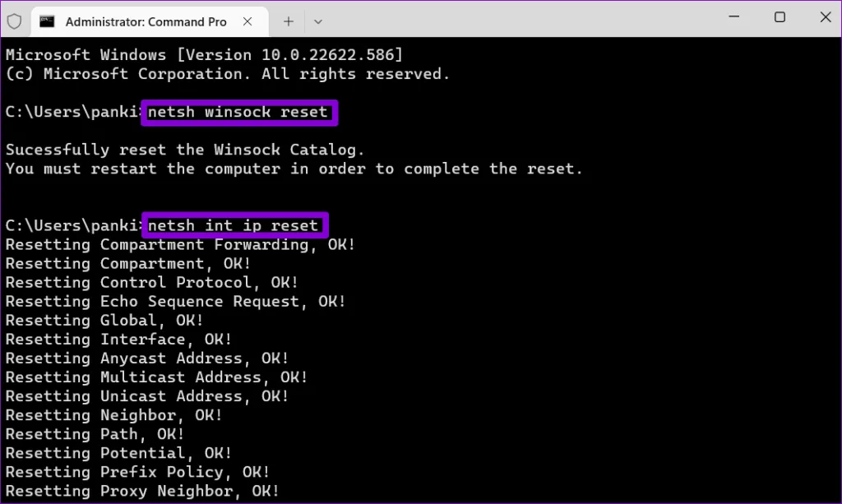Screen dimensions: 842x504
Task: Maximize the terminal window
Action: tap(780, 17)
